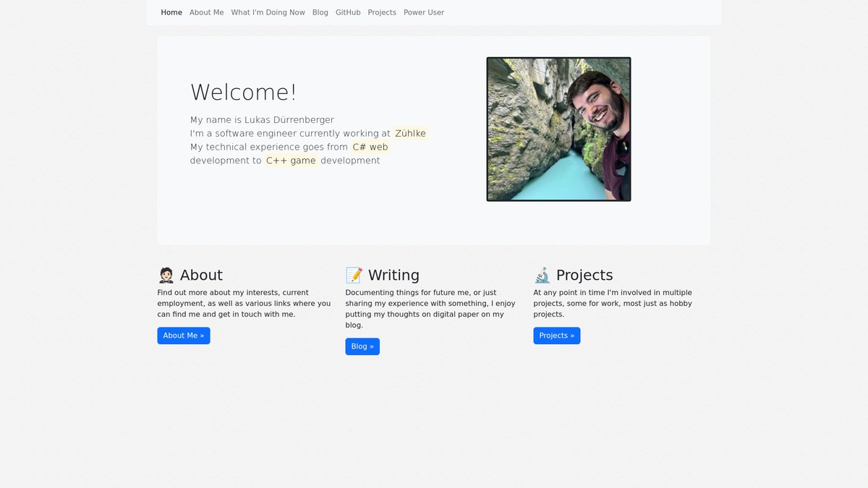Image resolution: width=868 pixels, height=488 pixels.
Task: Open What I'm Doing Now page
Action: 268,12
